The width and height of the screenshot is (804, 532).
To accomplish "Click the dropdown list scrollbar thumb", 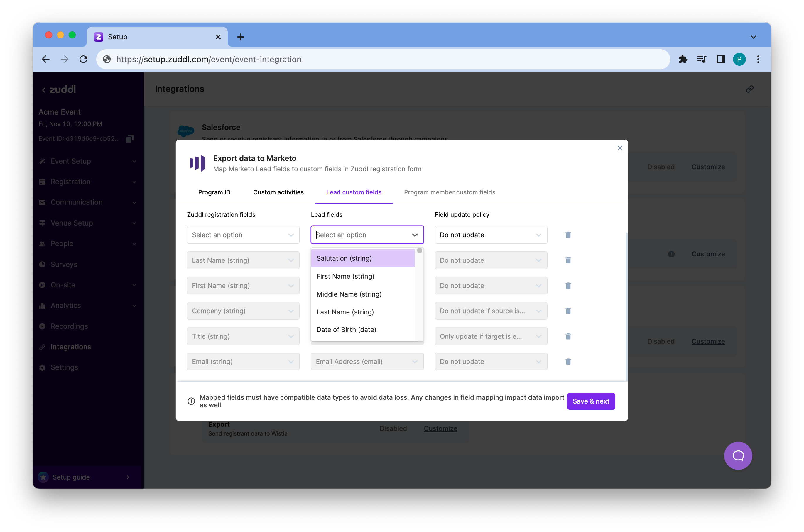I will (x=420, y=251).
